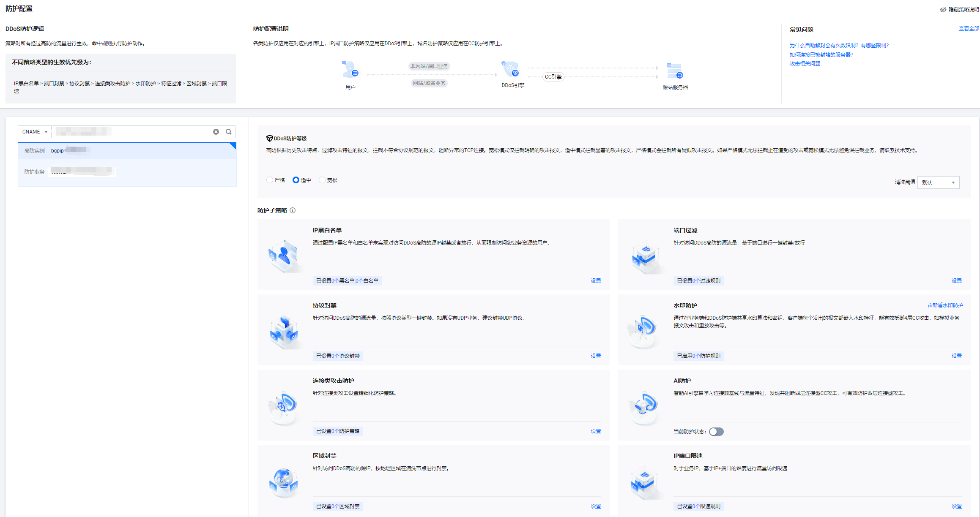The width and height of the screenshot is (980, 517).
Task: Click the hide strategy description eye icon
Action: click(x=943, y=9)
